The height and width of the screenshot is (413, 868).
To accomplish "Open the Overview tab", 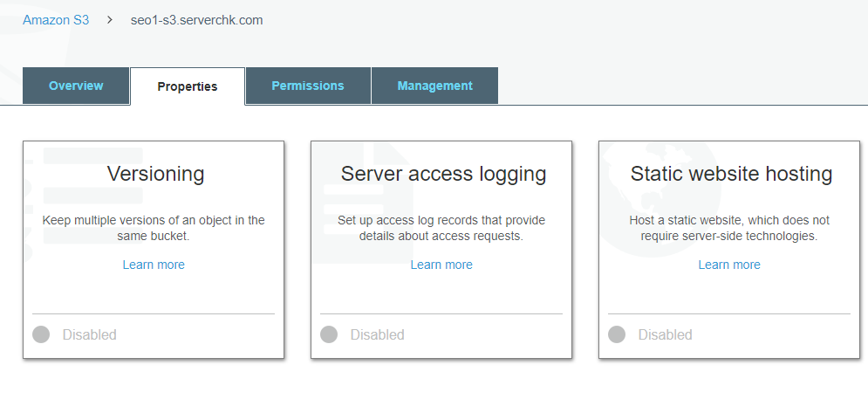I will 76,86.
